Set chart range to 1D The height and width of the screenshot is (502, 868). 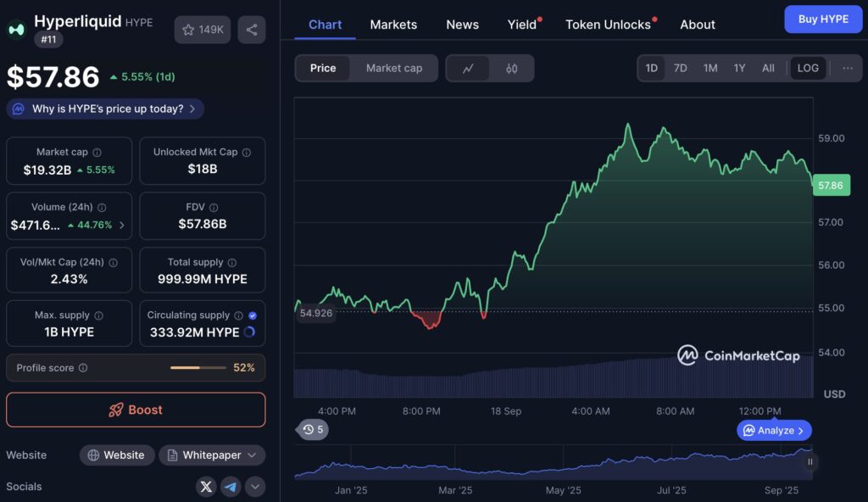pos(652,68)
